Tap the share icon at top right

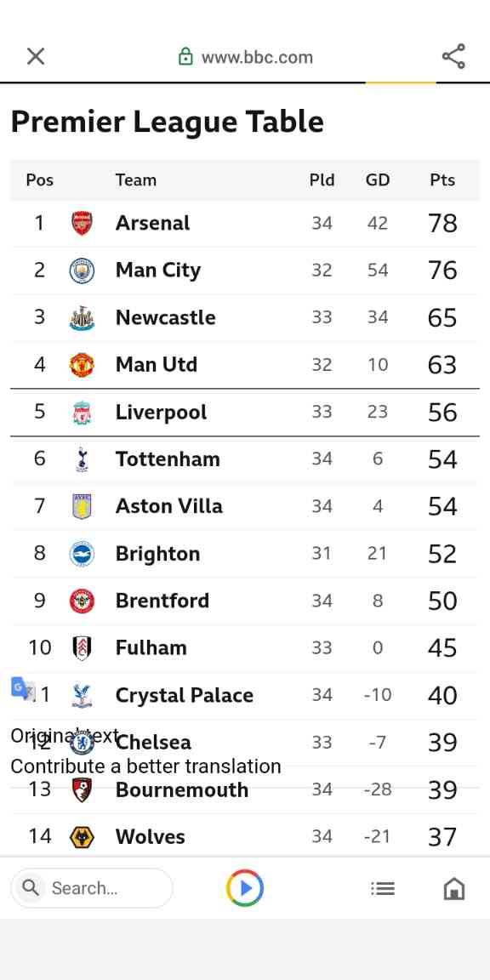coord(453,56)
